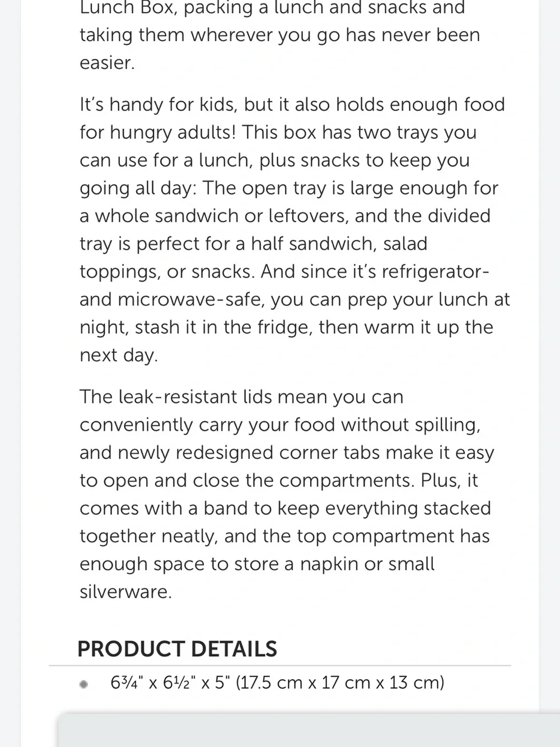Click the paragraph starting "It's handy for kids"

coord(295,229)
